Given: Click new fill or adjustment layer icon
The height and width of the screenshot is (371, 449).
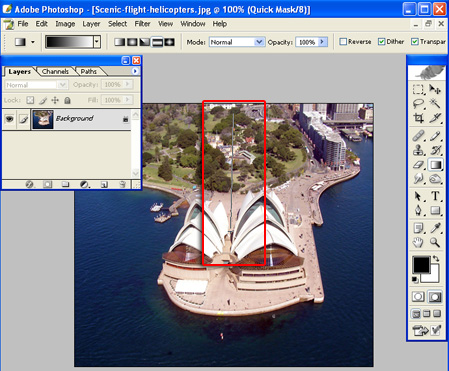Looking at the screenshot, I should [84, 184].
